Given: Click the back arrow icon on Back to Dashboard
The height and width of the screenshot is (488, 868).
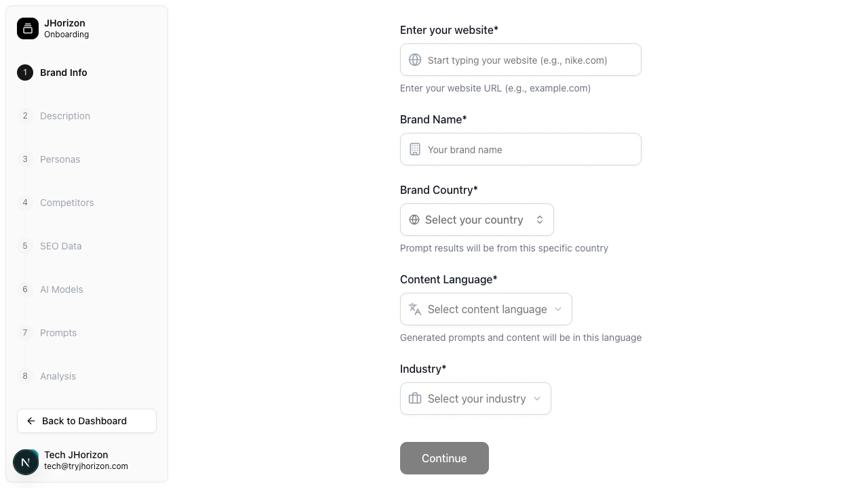Looking at the screenshot, I should (31, 421).
